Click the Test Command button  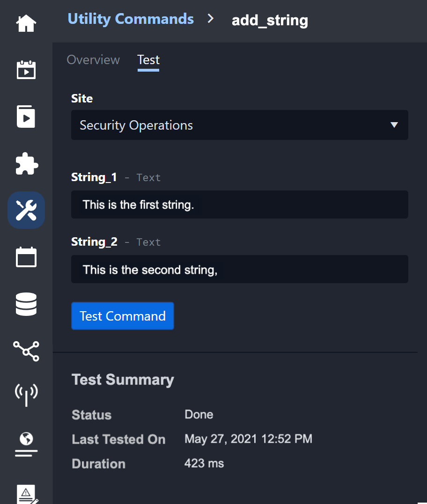point(123,316)
